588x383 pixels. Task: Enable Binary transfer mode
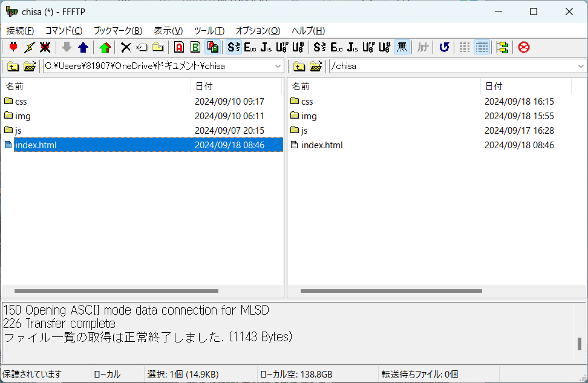click(195, 47)
